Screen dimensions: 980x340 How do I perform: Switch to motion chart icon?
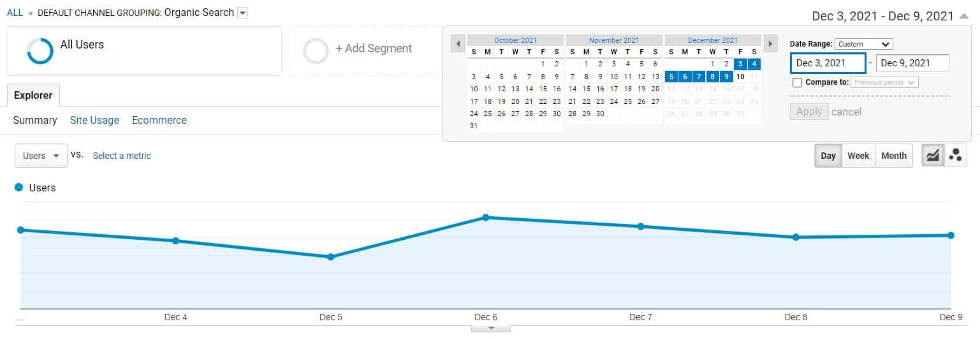tap(956, 156)
